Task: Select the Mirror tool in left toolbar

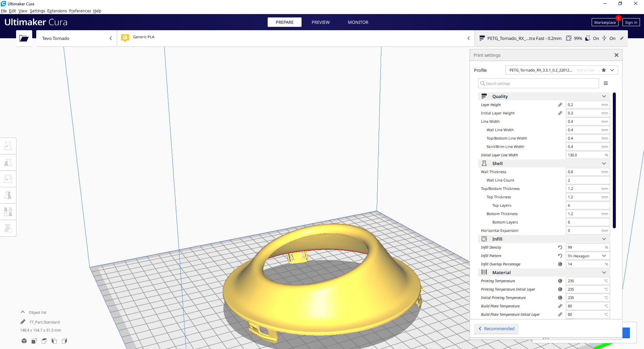Action: coord(8,195)
